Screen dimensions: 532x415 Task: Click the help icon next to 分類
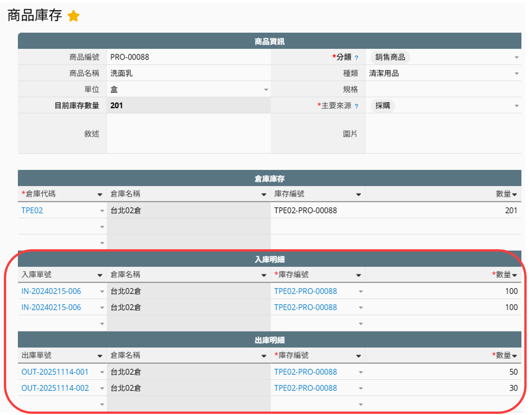coord(357,58)
